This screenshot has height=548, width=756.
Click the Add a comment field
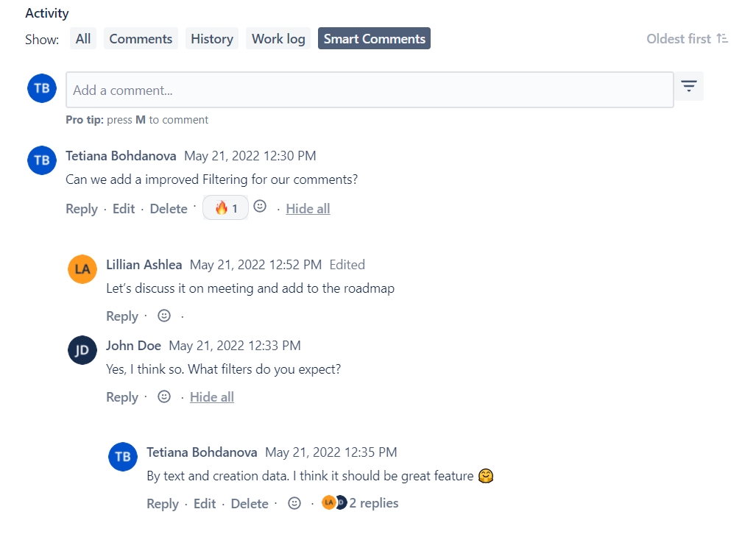(x=370, y=90)
